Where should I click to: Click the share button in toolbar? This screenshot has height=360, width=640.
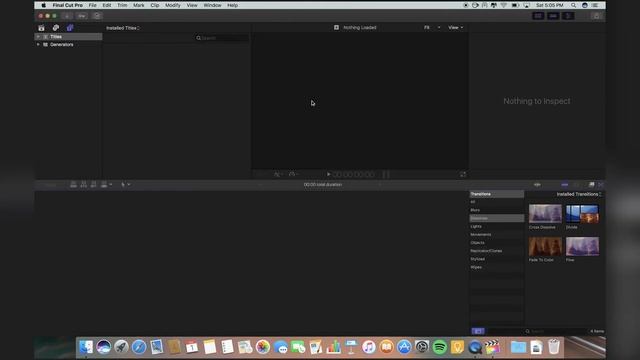(597, 16)
